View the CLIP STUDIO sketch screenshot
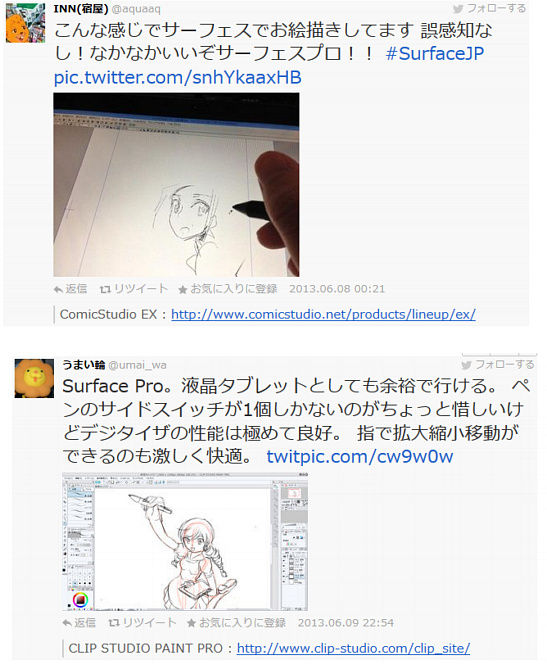Screen dimensions: 547x664 (x=185, y=542)
